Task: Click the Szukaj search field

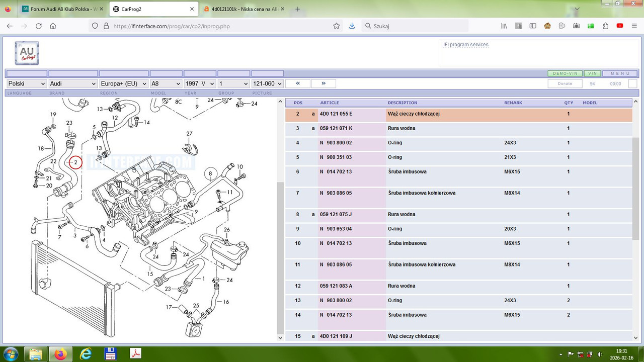Action: pyautogui.click(x=415, y=26)
